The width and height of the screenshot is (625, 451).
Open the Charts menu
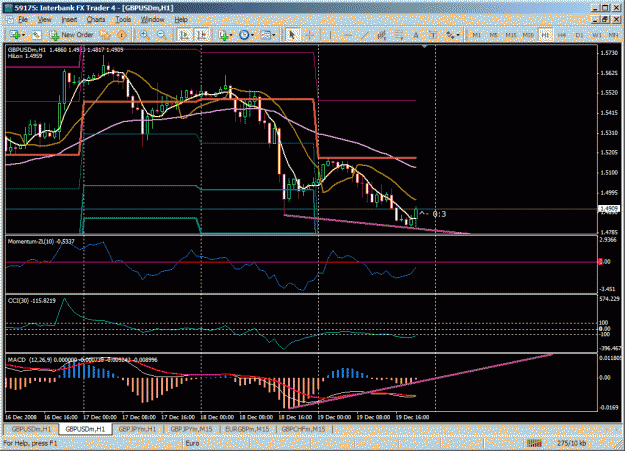(96, 20)
